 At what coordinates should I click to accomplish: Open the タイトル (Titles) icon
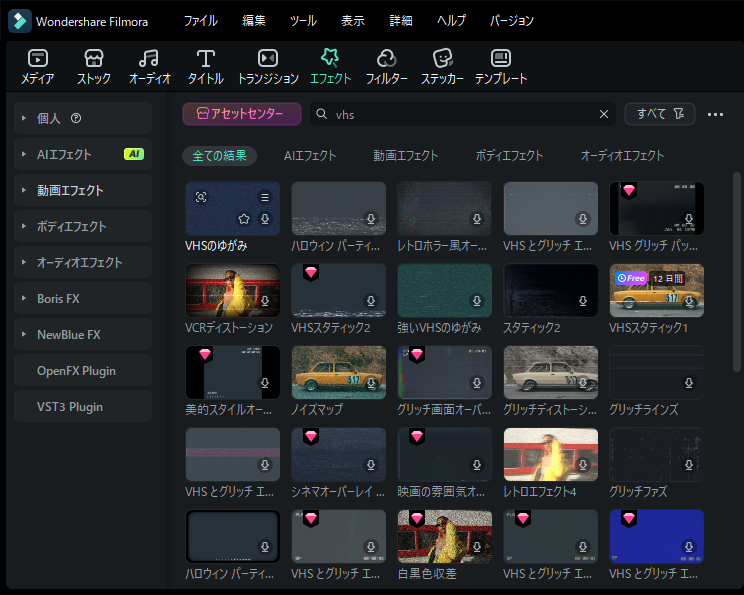tap(206, 66)
